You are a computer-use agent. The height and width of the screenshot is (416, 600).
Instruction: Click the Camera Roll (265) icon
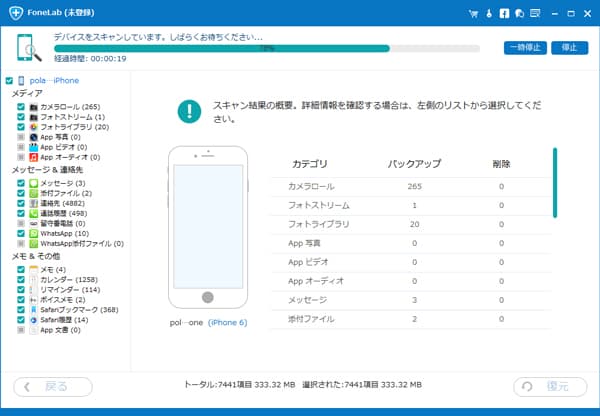(34, 107)
